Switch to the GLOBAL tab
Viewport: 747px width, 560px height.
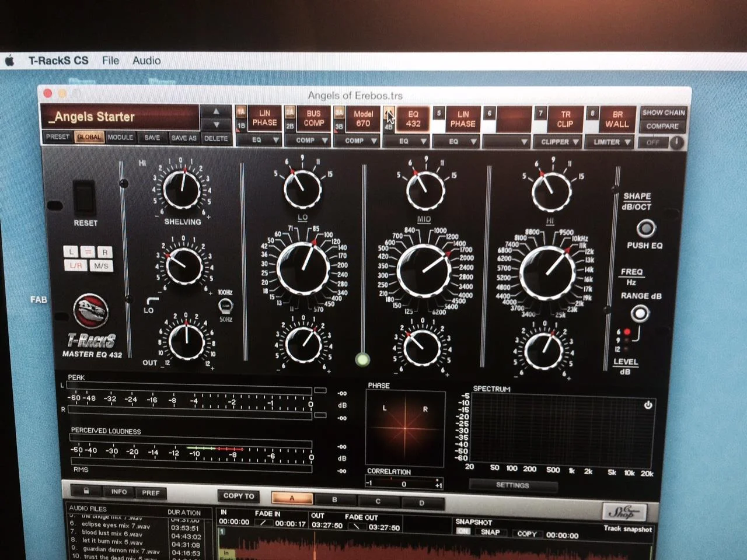(x=89, y=137)
